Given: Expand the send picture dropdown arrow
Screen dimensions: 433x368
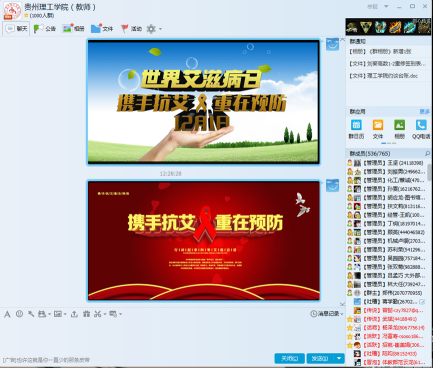Looking at the screenshot, I should pos(65,314).
